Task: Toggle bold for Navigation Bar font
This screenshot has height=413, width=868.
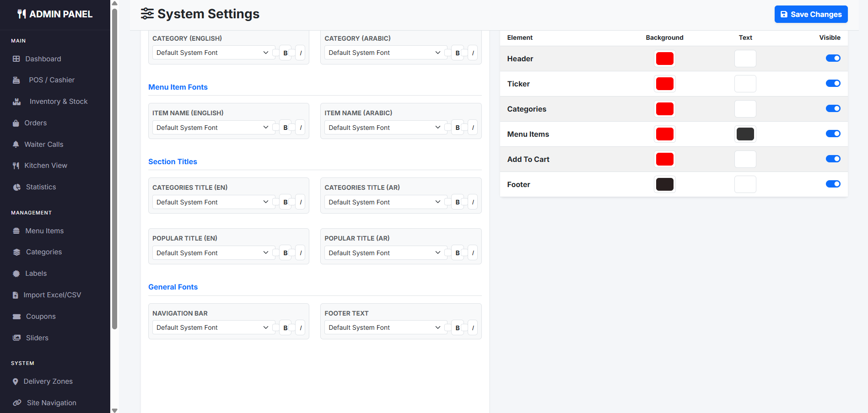Action: click(285, 328)
